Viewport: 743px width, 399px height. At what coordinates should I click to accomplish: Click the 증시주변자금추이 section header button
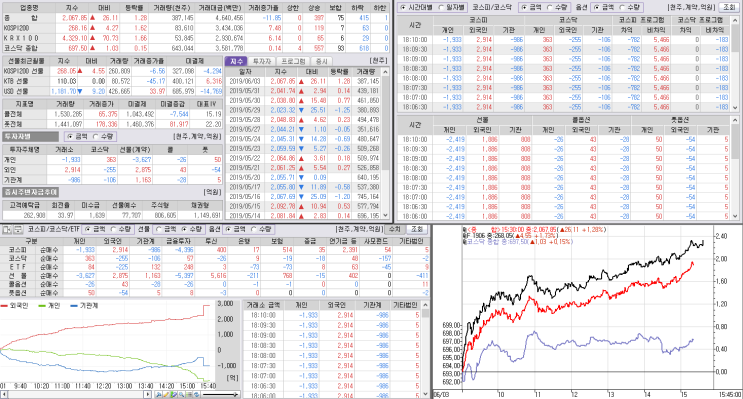[x=30, y=192]
